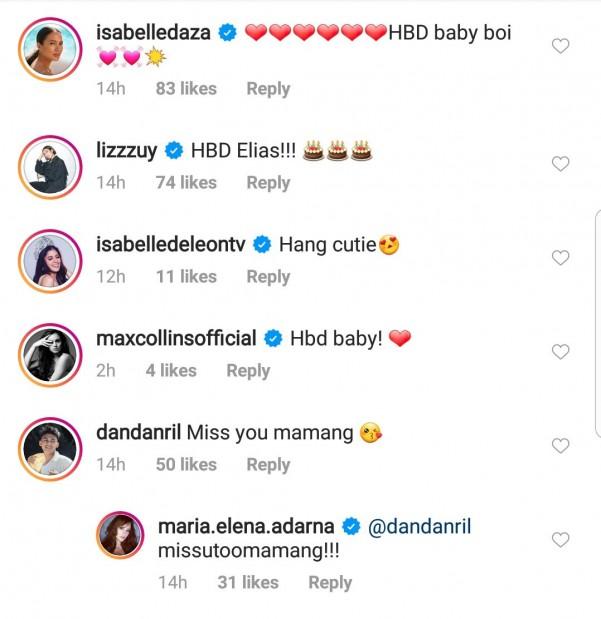Image resolution: width=601 pixels, height=619 pixels.
Task: Reply to maria.elena.adarna's comment
Action: pyautogui.click(x=330, y=583)
